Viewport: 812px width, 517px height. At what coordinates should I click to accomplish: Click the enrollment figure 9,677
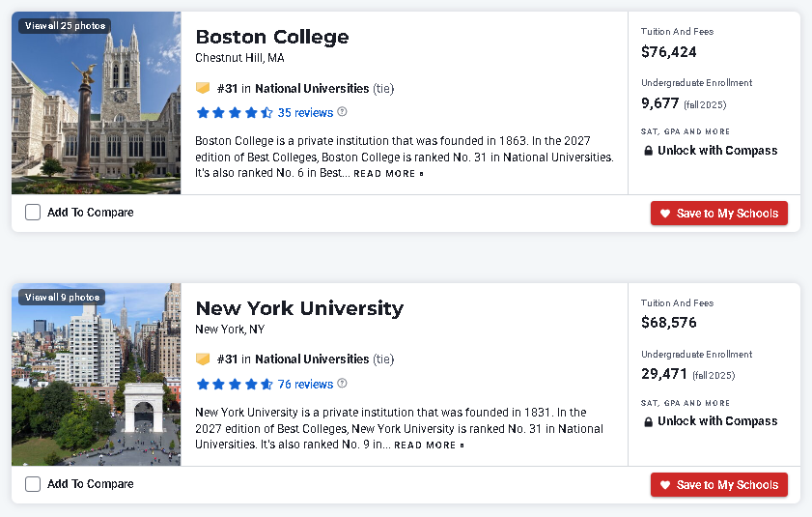(x=659, y=103)
